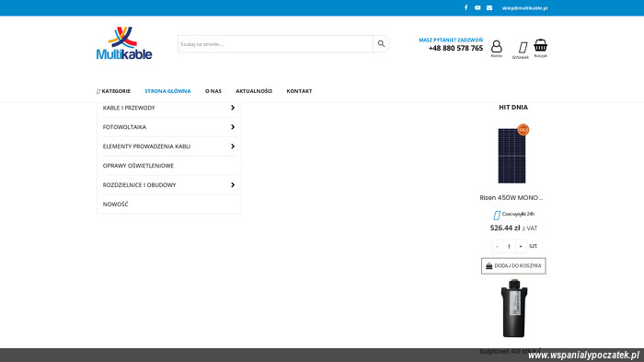Increase quantity with plus button
The width and height of the screenshot is (644, 362).
[x=521, y=246]
